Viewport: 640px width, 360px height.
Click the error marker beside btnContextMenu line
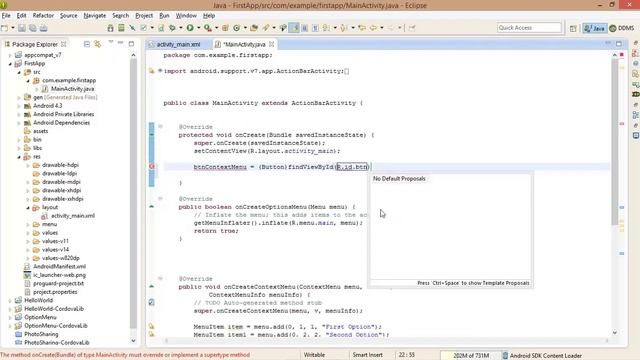(152, 167)
